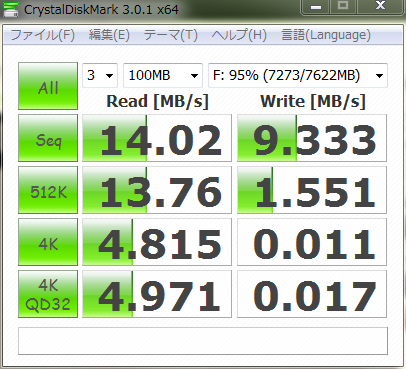Image resolution: width=406 pixels, height=369 pixels.
Task: Select the 4K read value 4.815
Action: click(157, 242)
